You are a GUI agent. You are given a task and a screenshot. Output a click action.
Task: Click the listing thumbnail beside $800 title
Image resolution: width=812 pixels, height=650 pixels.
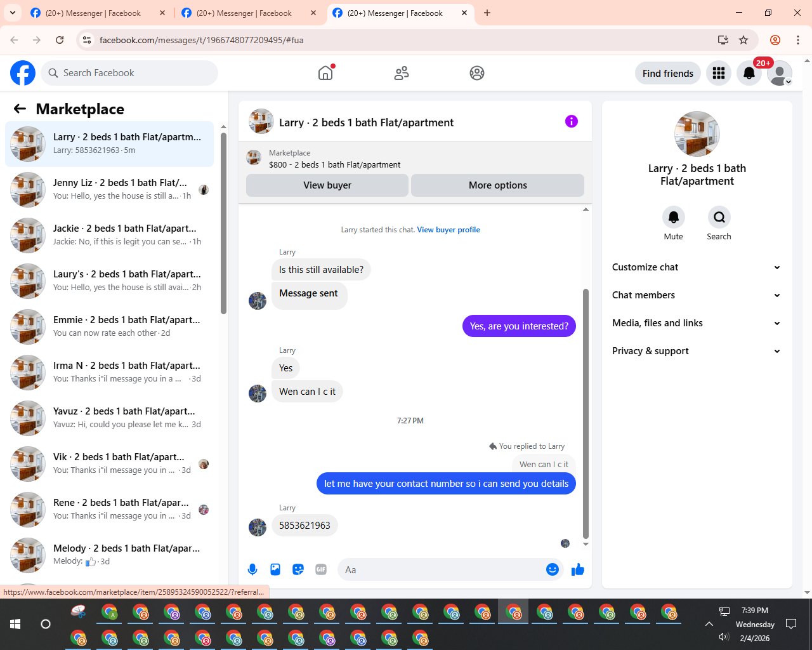(254, 157)
